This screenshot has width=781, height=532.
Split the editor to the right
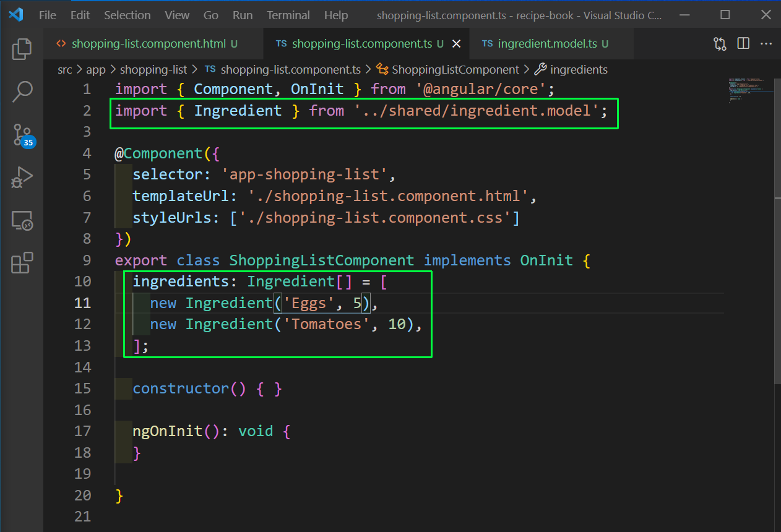[743, 44]
